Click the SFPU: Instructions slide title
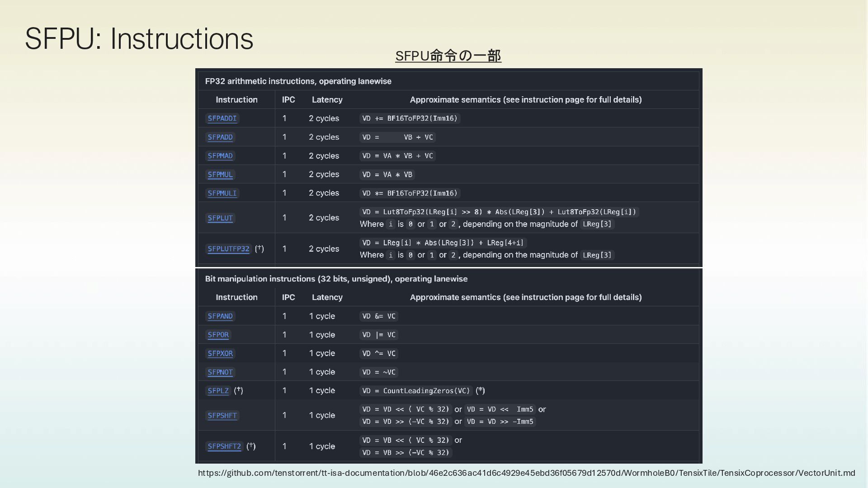 click(139, 39)
